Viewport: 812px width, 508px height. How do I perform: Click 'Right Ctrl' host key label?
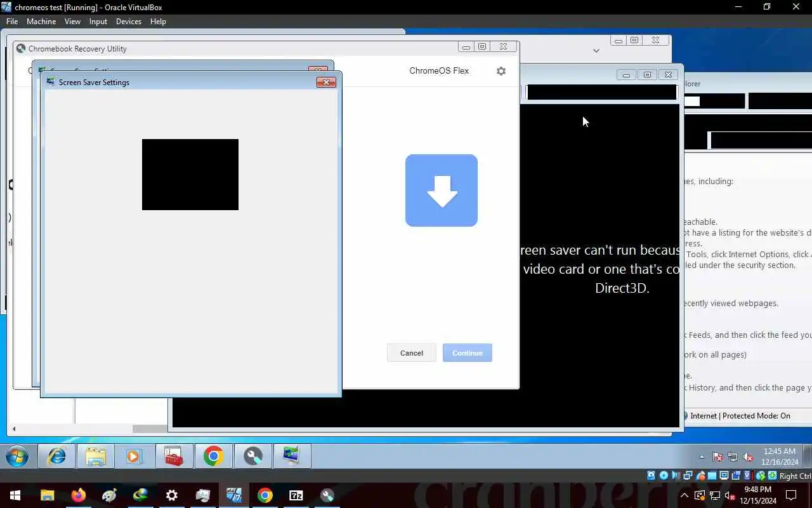tap(796, 476)
